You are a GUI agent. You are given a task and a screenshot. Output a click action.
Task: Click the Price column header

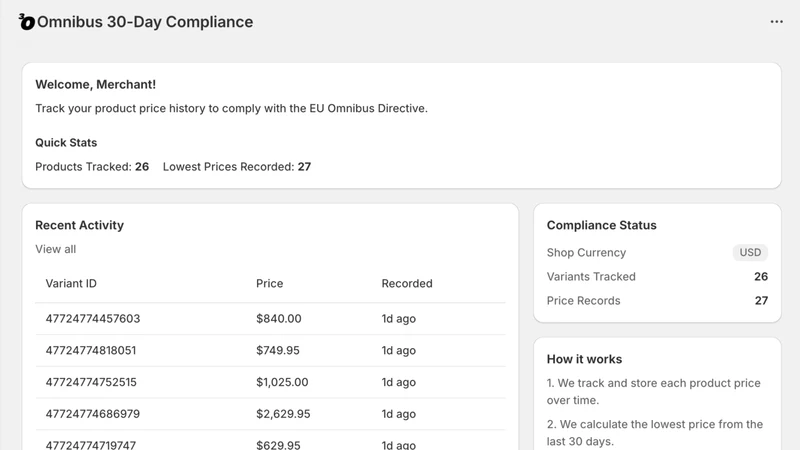(269, 283)
